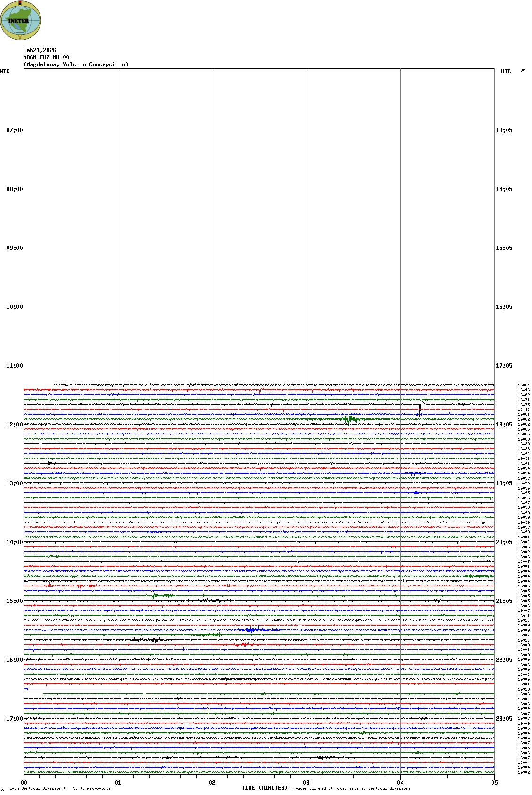532x795 pixels.
Task: Click the UTC time column header
Action: (506, 72)
